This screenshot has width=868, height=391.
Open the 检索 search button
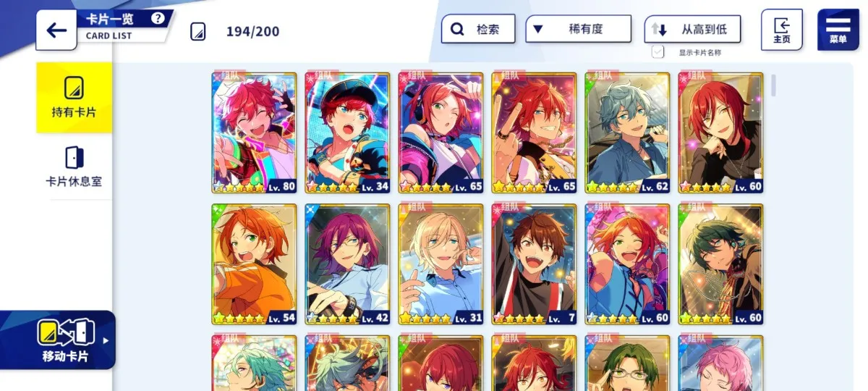click(x=478, y=29)
